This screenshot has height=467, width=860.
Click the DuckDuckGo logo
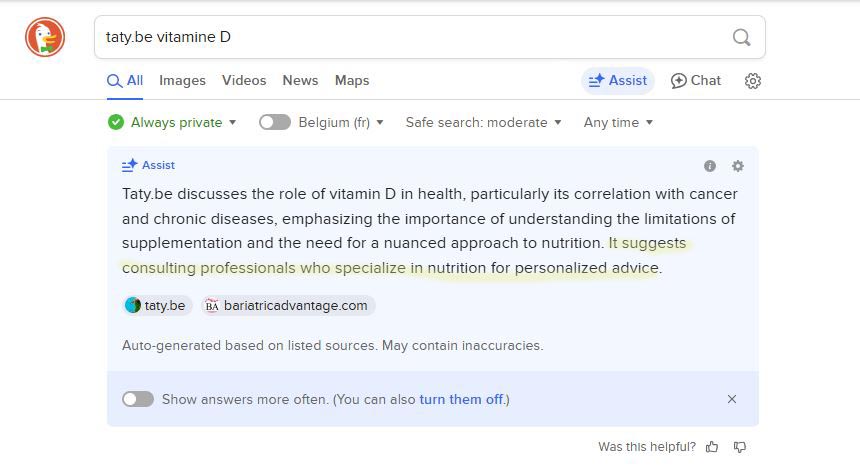tap(45, 38)
